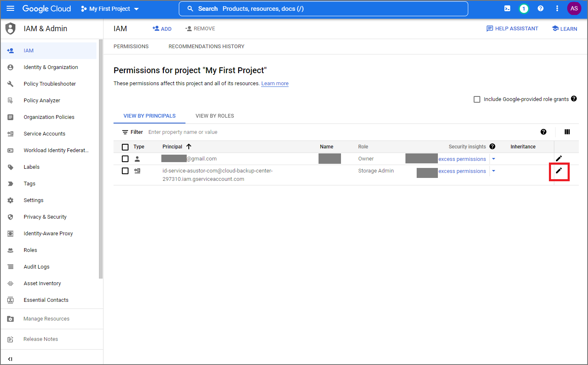Image resolution: width=588 pixels, height=365 pixels.
Task: Open HELP ASSISTANT panel
Action: [512, 29]
